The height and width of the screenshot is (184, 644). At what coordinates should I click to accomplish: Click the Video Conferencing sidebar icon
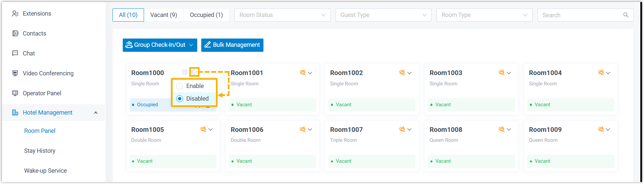point(15,73)
